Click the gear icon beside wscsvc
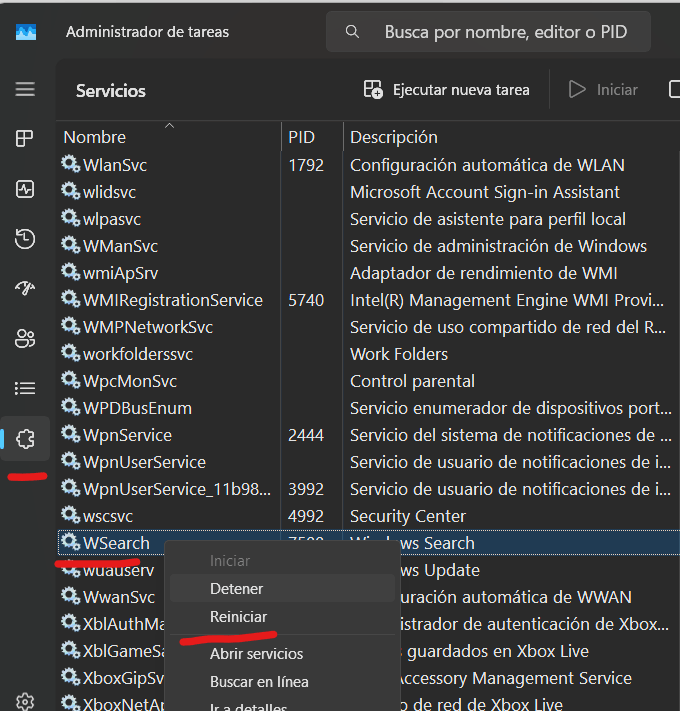This screenshot has width=680, height=711. click(70, 514)
